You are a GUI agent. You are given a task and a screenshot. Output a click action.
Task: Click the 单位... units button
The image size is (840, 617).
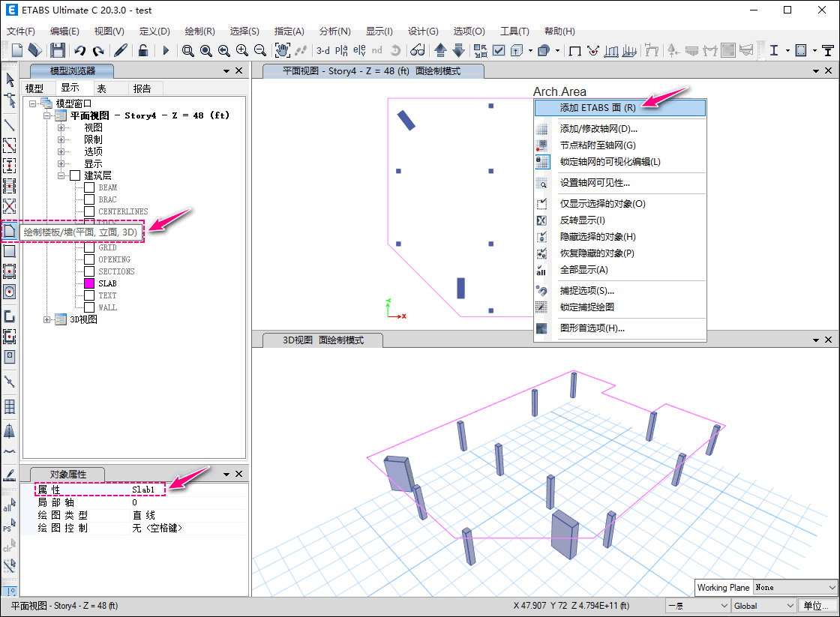pyautogui.click(x=817, y=606)
